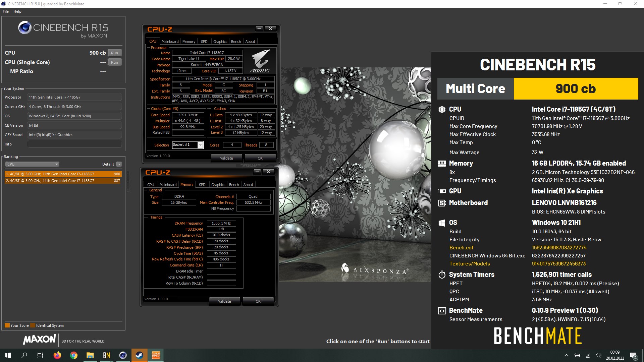Launch Firefox from the taskbar
This screenshot has width=644, height=362.
click(57, 355)
